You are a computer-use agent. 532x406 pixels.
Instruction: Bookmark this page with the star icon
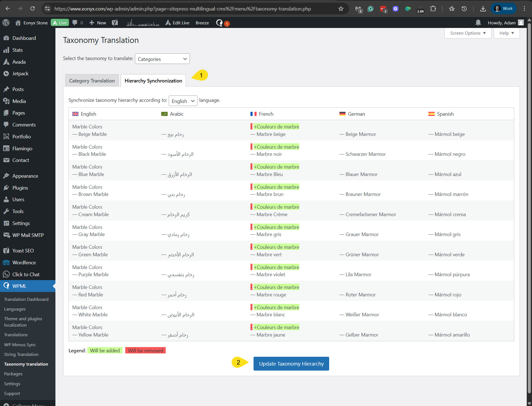coord(341,9)
